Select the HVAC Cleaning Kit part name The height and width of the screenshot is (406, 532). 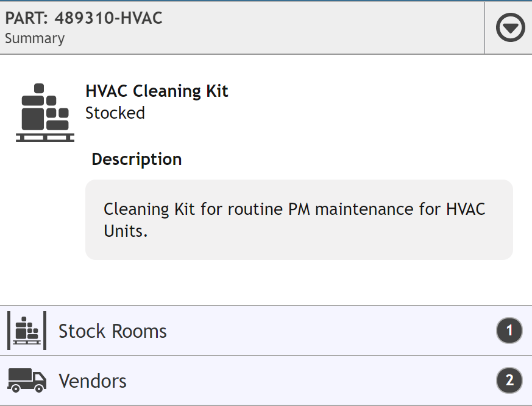pos(157,91)
